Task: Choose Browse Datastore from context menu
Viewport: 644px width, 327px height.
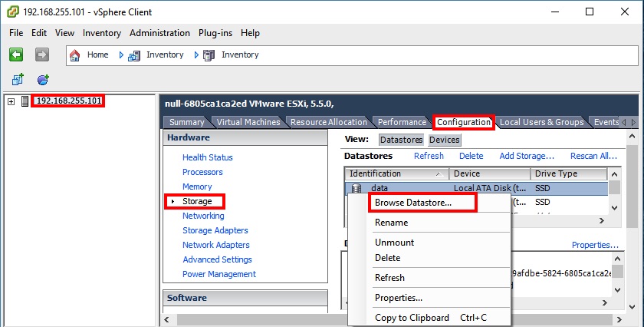Action: pyautogui.click(x=413, y=203)
